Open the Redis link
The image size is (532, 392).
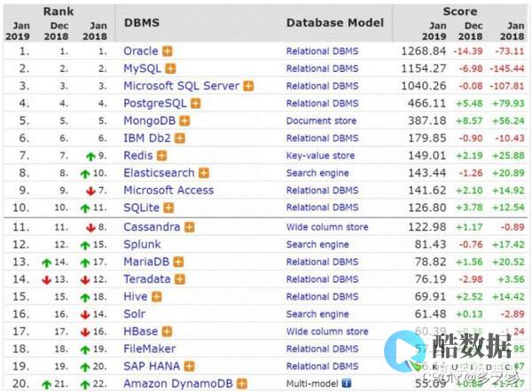pos(138,156)
